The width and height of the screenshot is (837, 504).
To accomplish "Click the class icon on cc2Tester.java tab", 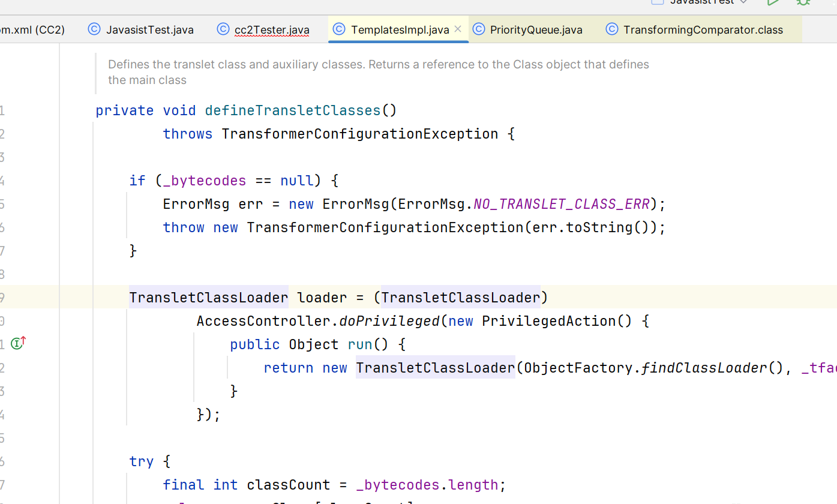I will pyautogui.click(x=223, y=29).
